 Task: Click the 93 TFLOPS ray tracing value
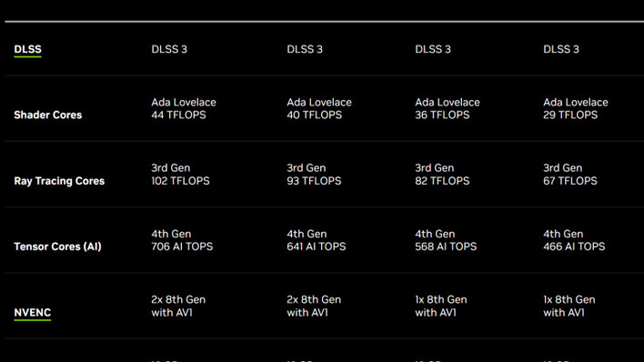[x=314, y=181]
